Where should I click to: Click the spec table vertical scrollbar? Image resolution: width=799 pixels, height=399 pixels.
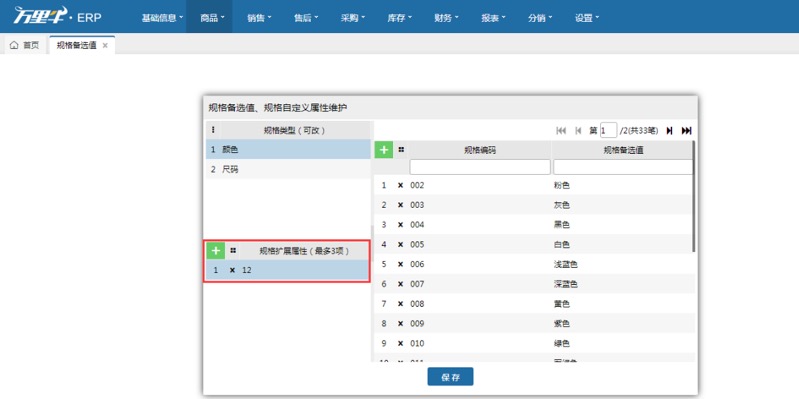(694, 197)
